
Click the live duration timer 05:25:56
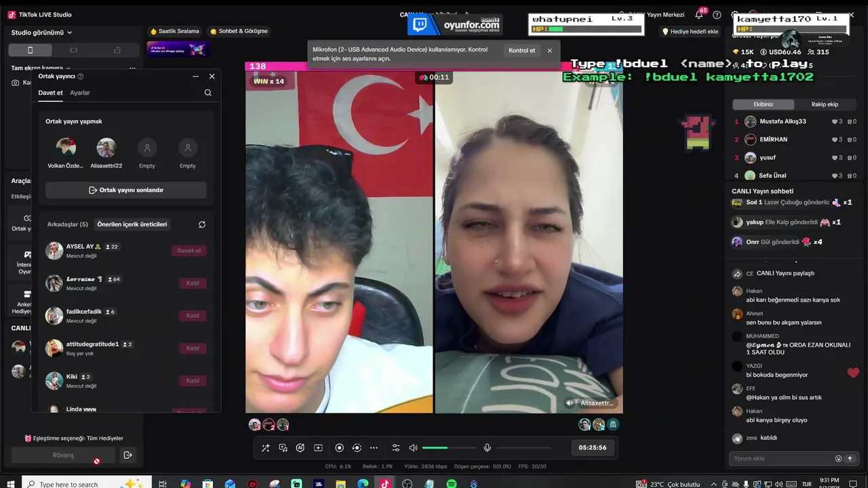click(593, 448)
